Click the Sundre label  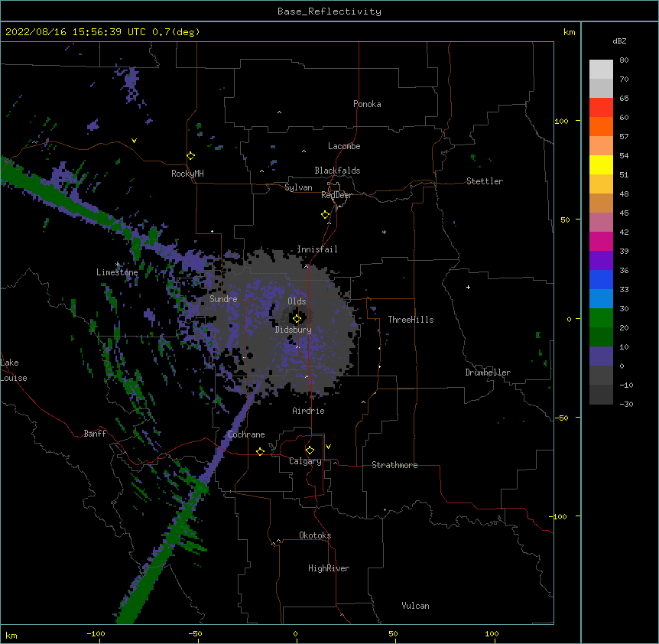tap(223, 299)
